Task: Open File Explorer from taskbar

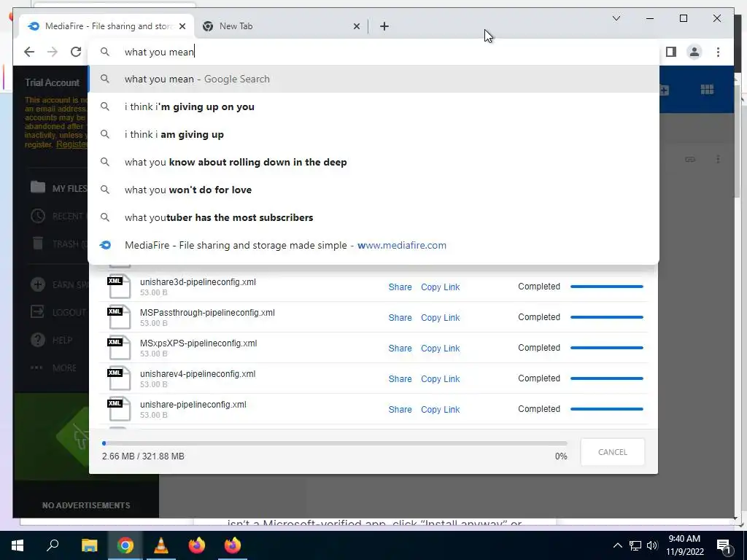Action: tap(89, 545)
